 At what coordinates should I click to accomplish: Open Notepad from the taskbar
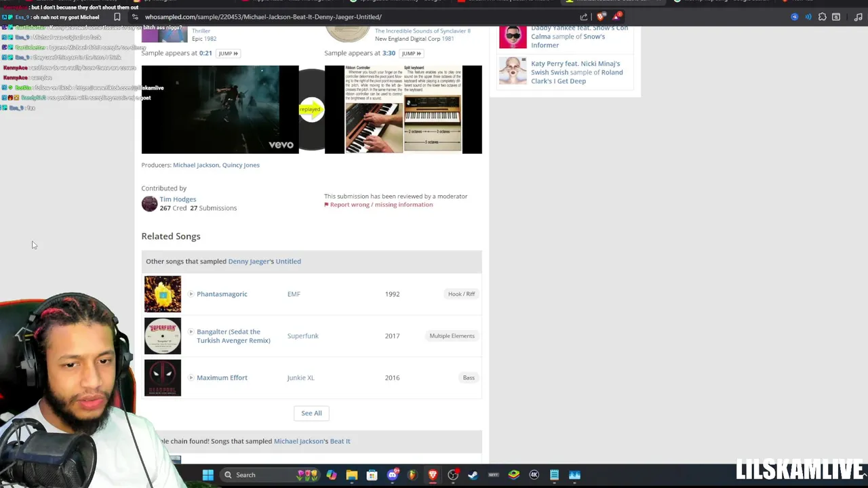(554, 474)
